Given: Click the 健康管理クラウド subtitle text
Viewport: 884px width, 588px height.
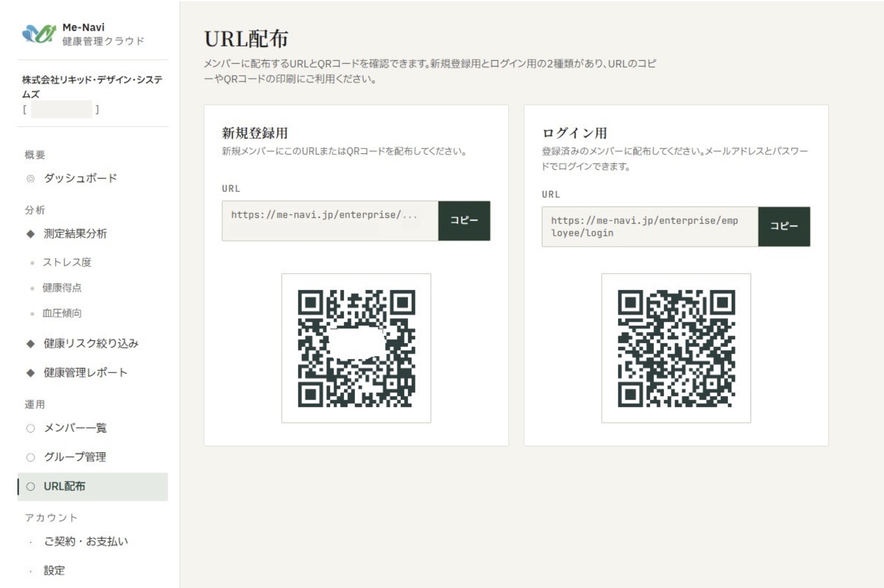Looking at the screenshot, I should 103,41.
